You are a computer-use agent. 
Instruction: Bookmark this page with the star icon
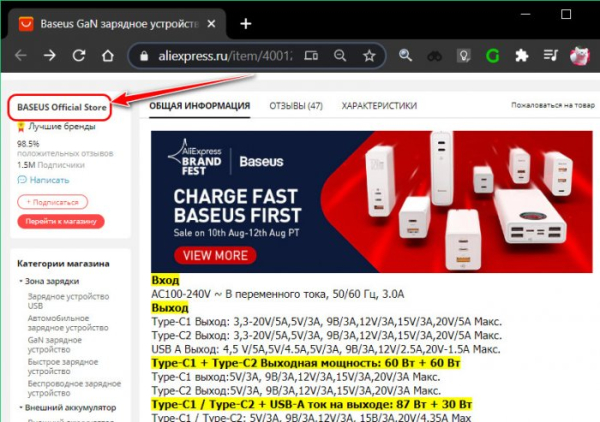point(369,56)
